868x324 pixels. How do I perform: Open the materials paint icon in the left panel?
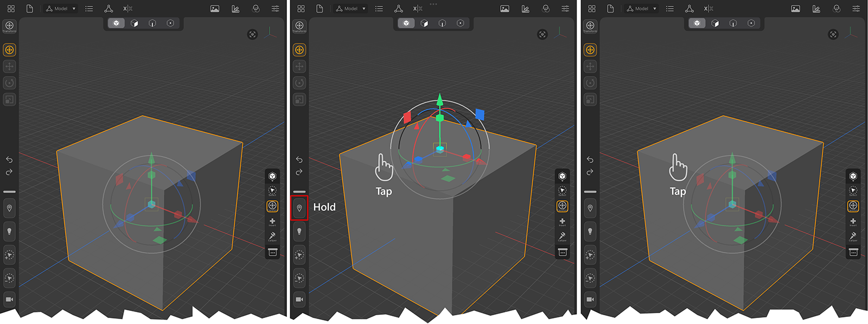(x=235, y=9)
